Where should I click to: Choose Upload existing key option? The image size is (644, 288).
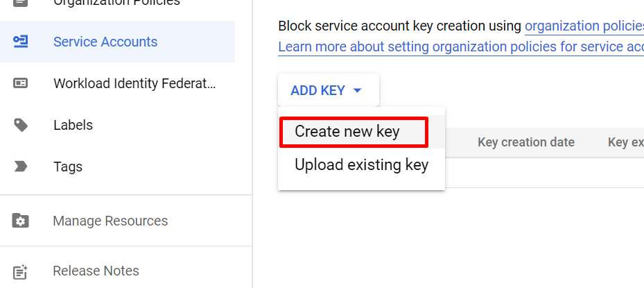(361, 165)
